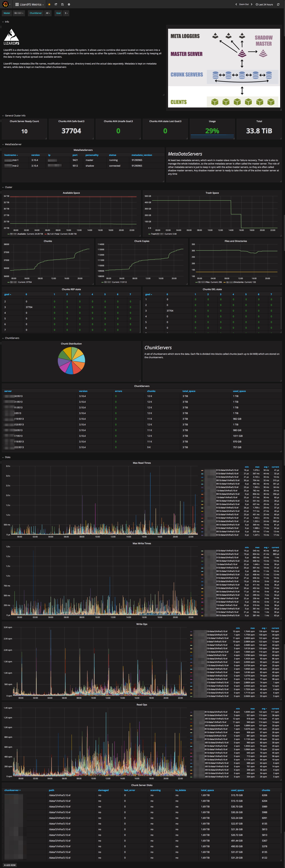This screenshot has width=285, height=868.
Task: Open the Trash Space panel title menu
Action: pyautogui.click(x=212, y=193)
